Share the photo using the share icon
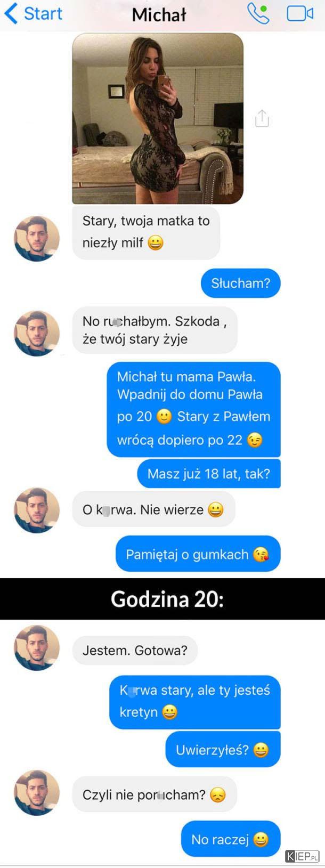 (262, 118)
